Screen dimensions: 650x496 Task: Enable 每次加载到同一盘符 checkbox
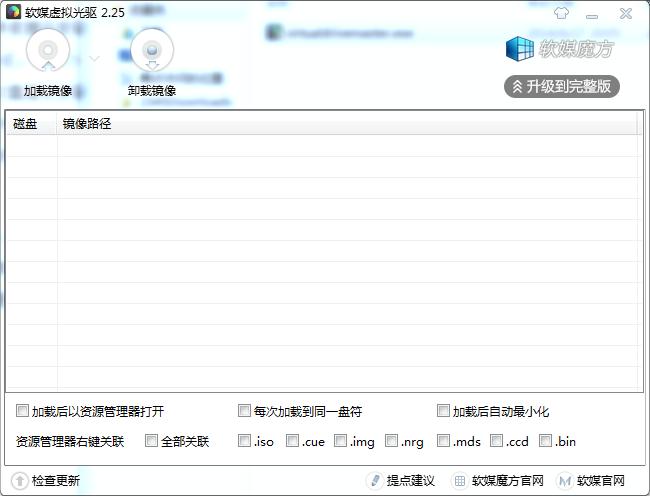coord(244,411)
